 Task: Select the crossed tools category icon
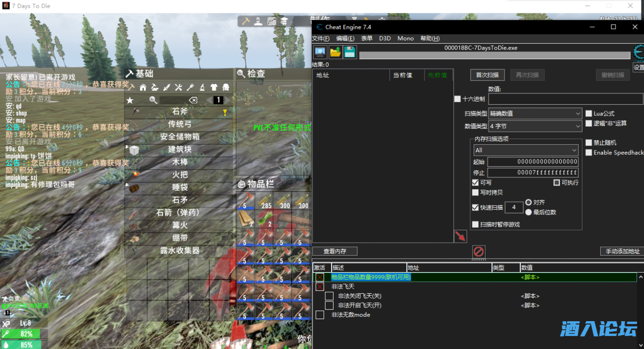pyautogui.click(x=178, y=87)
